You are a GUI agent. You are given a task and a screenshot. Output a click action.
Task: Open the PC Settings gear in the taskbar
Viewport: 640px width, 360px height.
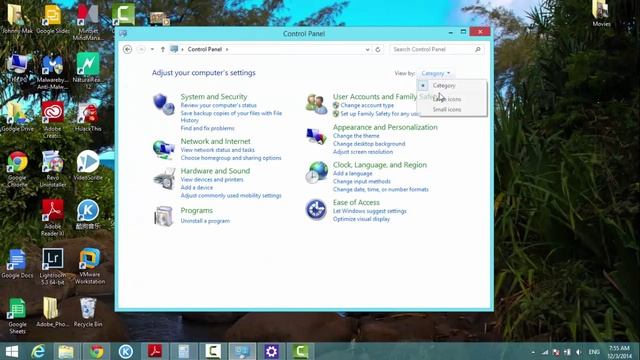(x=271, y=351)
